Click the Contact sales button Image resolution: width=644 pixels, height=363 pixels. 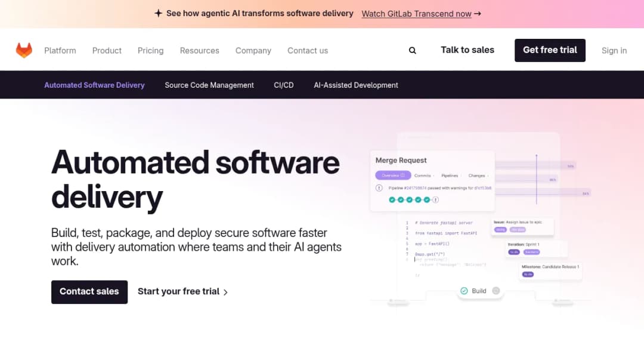[x=89, y=292]
